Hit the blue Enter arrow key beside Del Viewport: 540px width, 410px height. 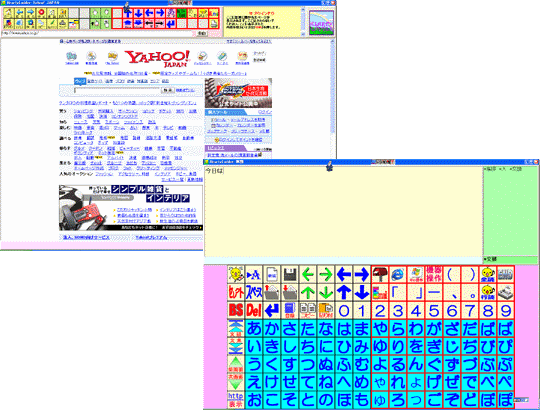coord(272,310)
